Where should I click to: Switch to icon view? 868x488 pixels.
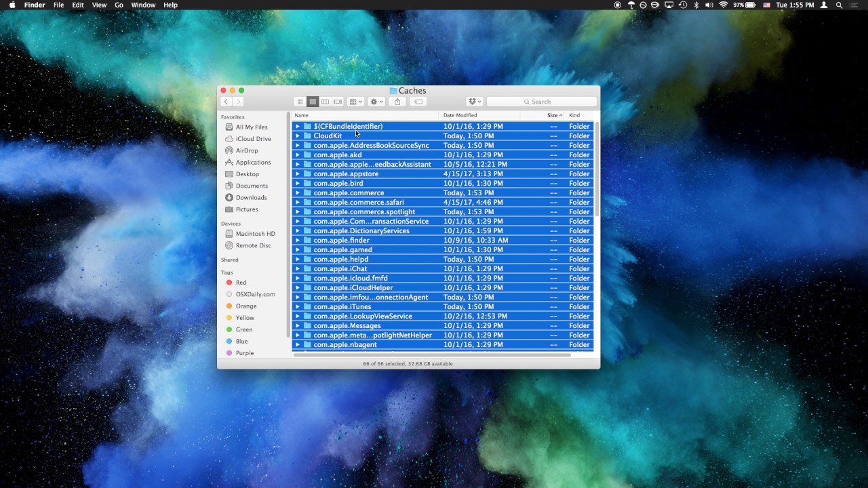pos(300,102)
